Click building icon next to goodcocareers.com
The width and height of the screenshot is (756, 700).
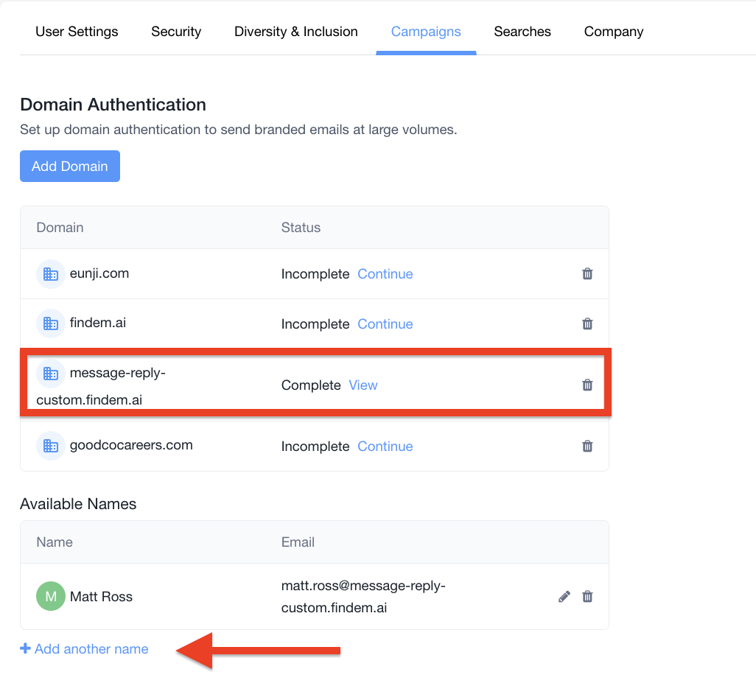coord(51,446)
